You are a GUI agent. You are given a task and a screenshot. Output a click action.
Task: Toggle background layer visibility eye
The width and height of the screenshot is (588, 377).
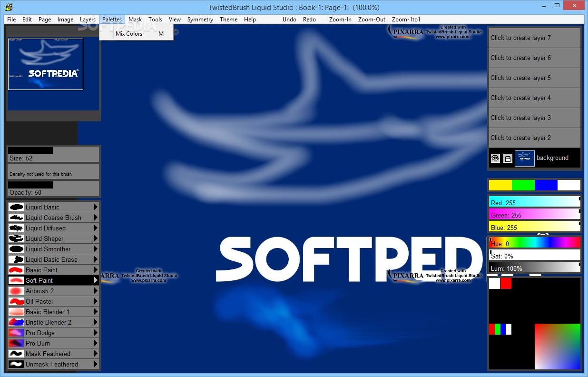pyautogui.click(x=495, y=159)
